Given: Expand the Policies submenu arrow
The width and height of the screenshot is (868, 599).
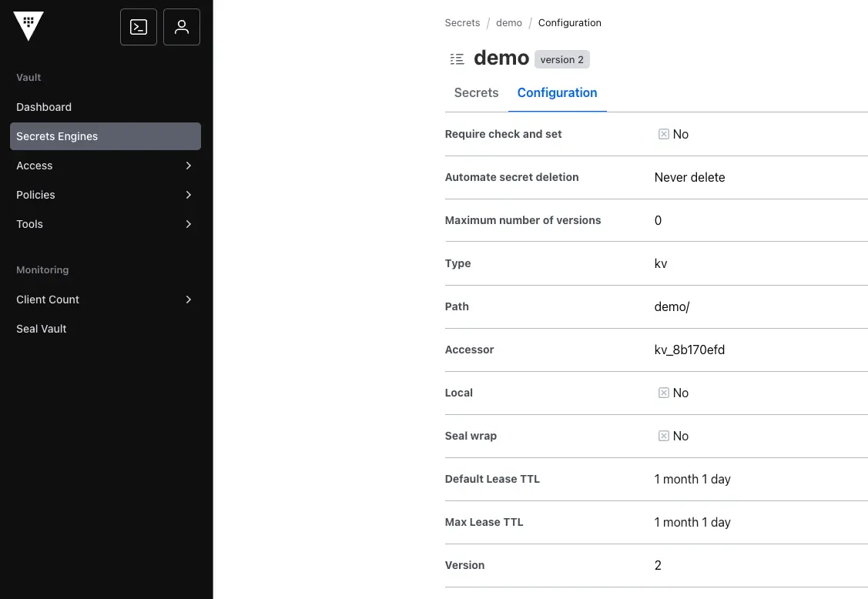Looking at the screenshot, I should (x=189, y=195).
